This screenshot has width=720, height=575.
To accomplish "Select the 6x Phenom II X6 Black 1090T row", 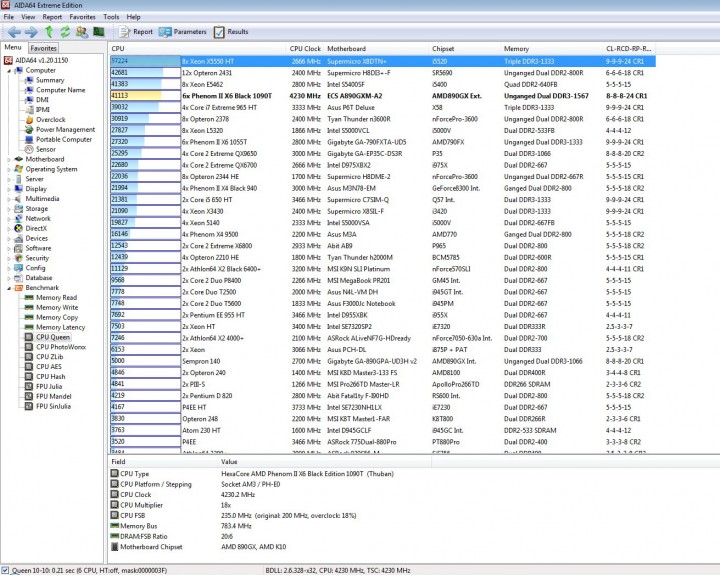I will (x=383, y=96).
